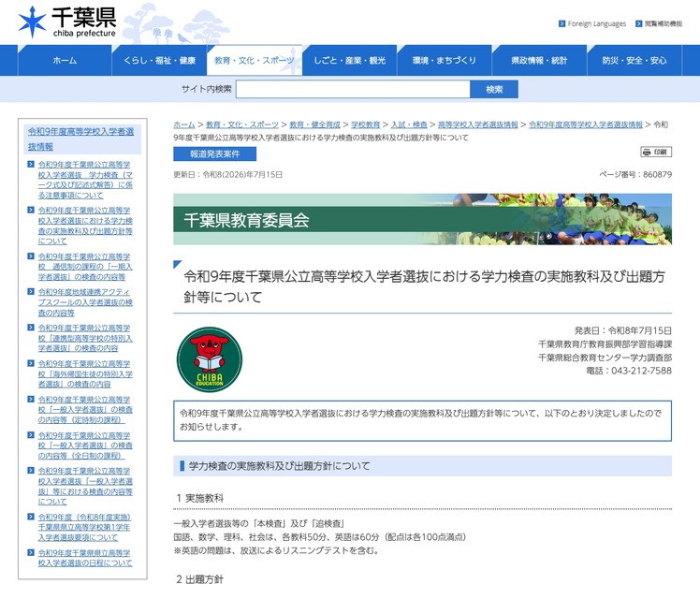Open 令和9年度高等学校入学者選抜情報 breadcrumb link
The width and height of the screenshot is (700, 599).
coord(586,124)
